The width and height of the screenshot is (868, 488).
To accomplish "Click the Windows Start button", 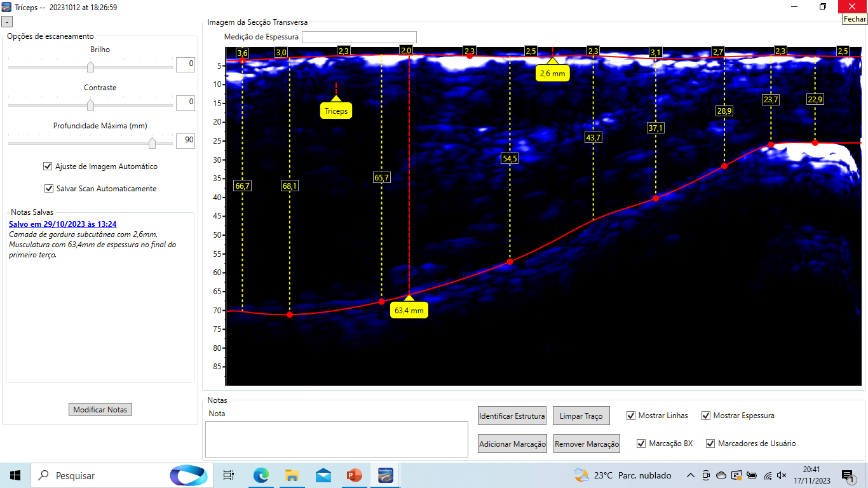I will pyautogui.click(x=15, y=475).
